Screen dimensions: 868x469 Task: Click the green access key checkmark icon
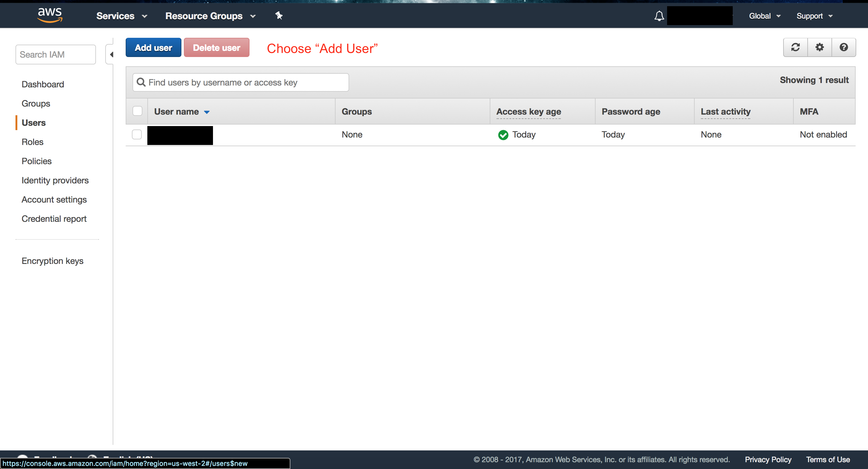[503, 135]
